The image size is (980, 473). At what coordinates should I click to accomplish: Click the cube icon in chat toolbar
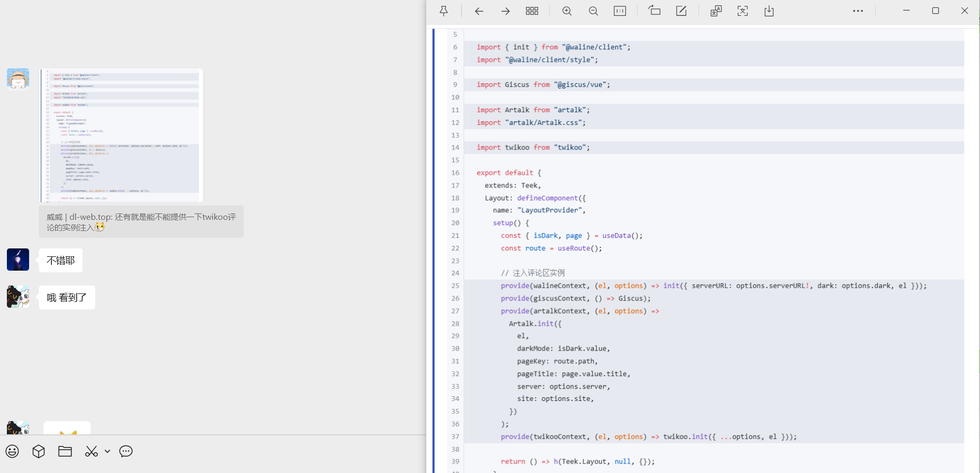[x=39, y=451]
